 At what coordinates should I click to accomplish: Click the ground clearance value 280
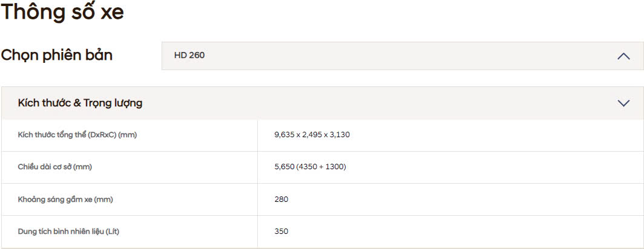[x=281, y=199]
